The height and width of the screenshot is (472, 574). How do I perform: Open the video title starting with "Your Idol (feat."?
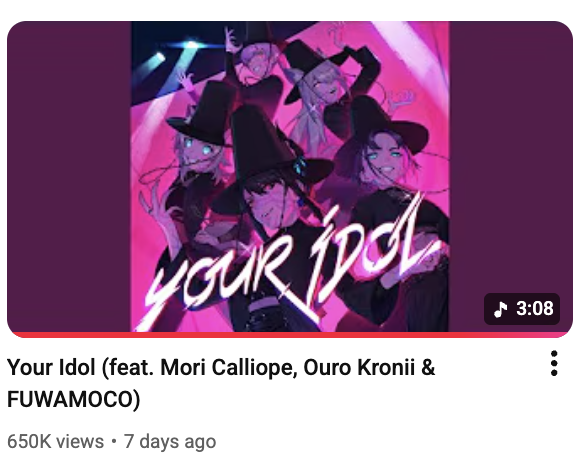point(221,383)
